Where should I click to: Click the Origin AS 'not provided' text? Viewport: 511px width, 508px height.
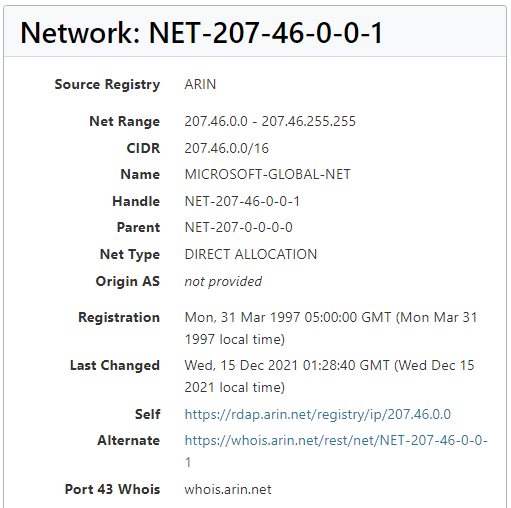tap(223, 282)
